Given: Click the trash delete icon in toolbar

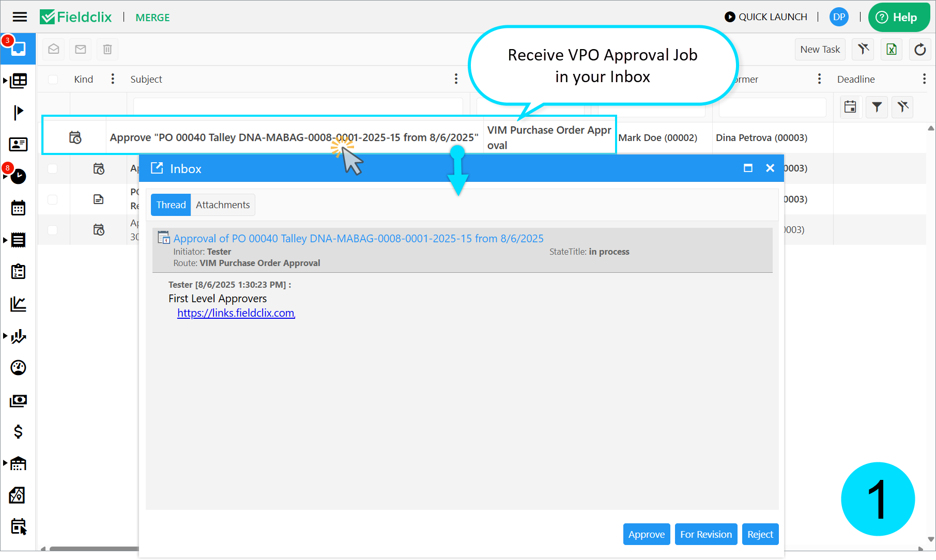Looking at the screenshot, I should (x=108, y=49).
